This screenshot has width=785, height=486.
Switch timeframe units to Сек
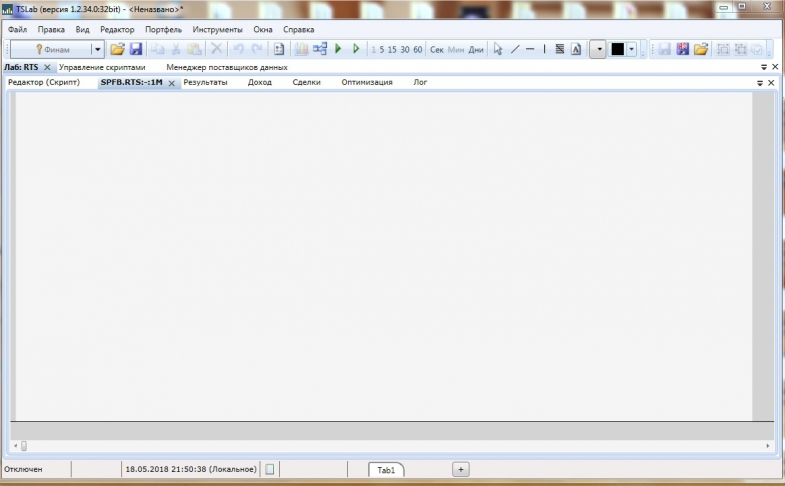(437, 50)
